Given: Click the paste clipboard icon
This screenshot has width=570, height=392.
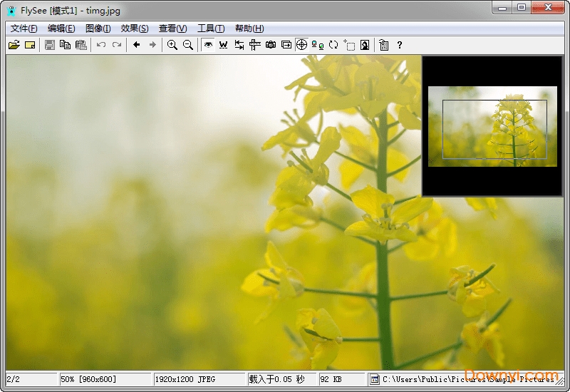Looking at the screenshot, I should (81, 45).
